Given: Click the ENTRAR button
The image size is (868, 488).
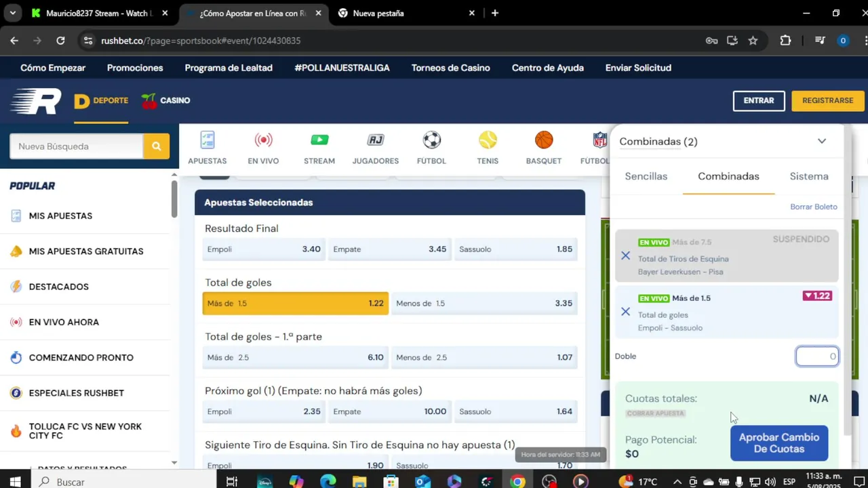Looking at the screenshot, I should click(759, 100).
